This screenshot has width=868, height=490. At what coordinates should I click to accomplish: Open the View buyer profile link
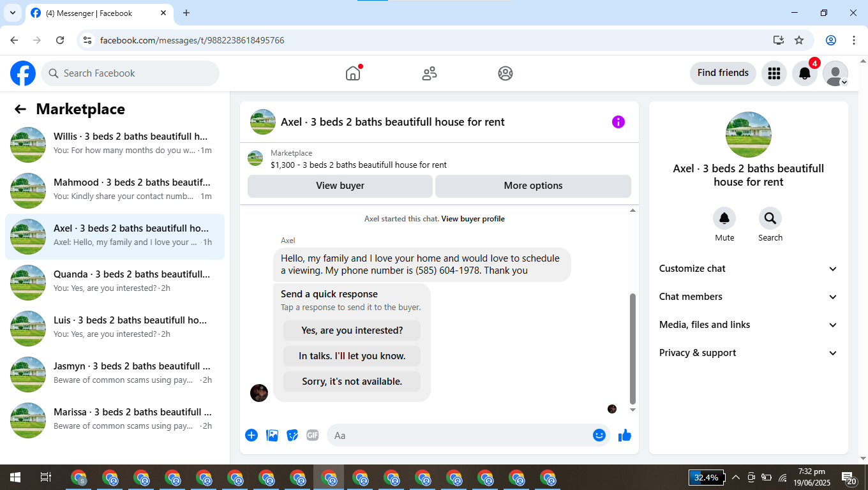(473, 219)
